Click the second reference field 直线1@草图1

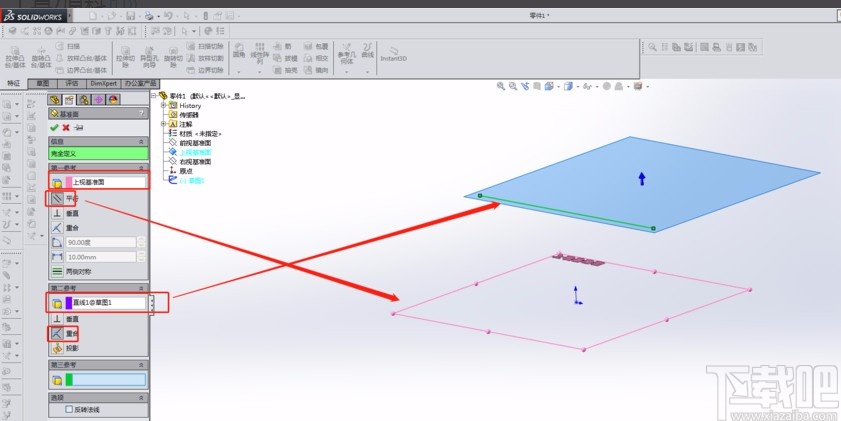(x=105, y=303)
